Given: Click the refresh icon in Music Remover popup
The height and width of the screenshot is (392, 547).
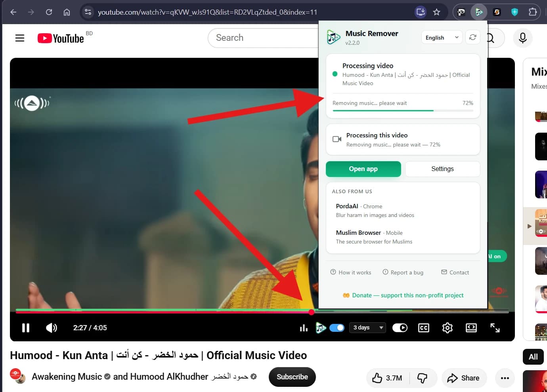Looking at the screenshot, I should pyautogui.click(x=472, y=37).
